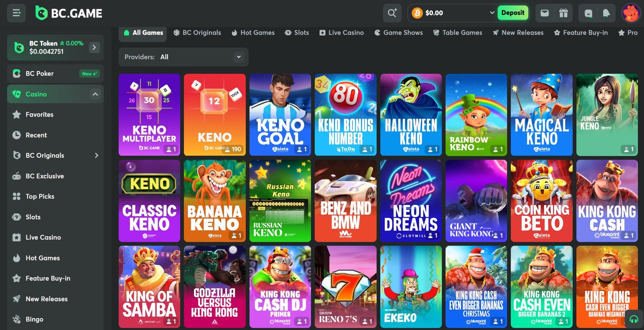Open the Providers All dropdown
The width and height of the screenshot is (644, 330).
pos(183,57)
